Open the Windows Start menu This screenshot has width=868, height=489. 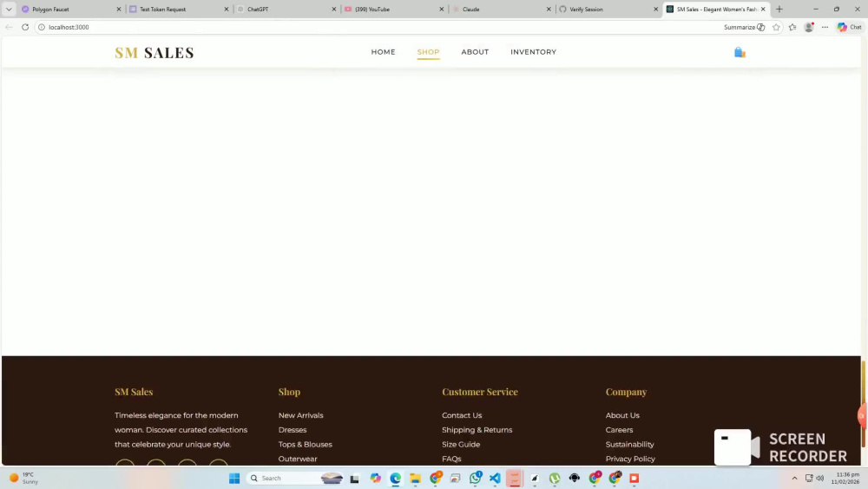click(234, 478)
